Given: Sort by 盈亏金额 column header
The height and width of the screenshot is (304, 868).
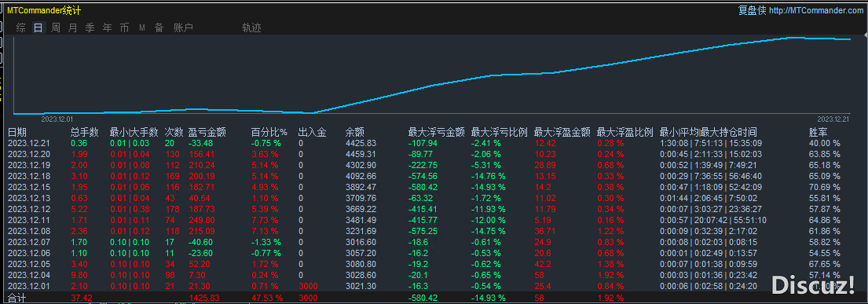Looking at the screenshot, I should tap(207, 132).
